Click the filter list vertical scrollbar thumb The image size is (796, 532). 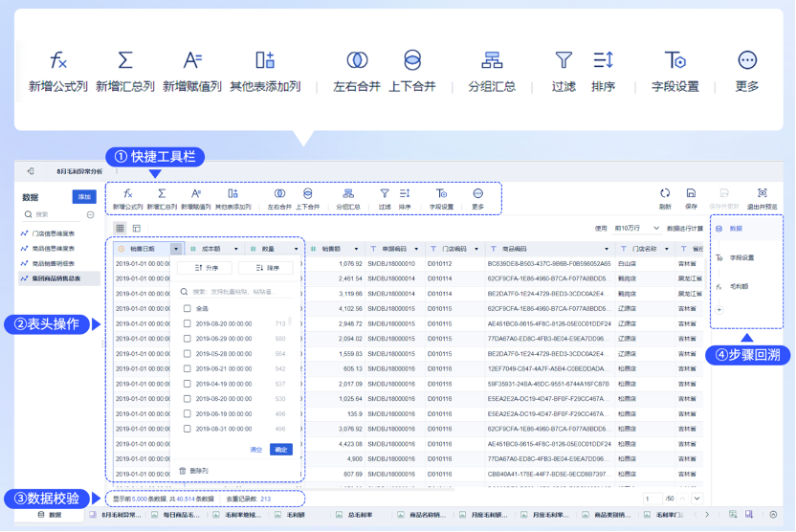click(x=290, y=321)
